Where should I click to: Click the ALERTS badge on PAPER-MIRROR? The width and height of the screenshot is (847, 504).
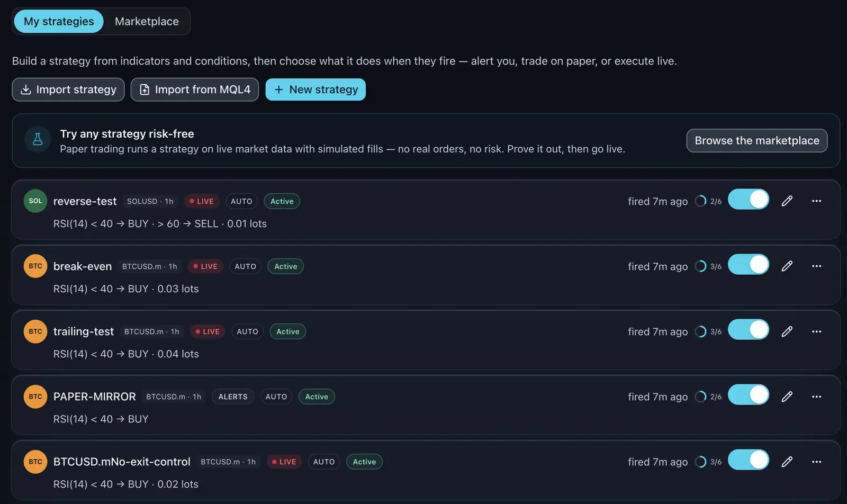[x=233, y=397]
